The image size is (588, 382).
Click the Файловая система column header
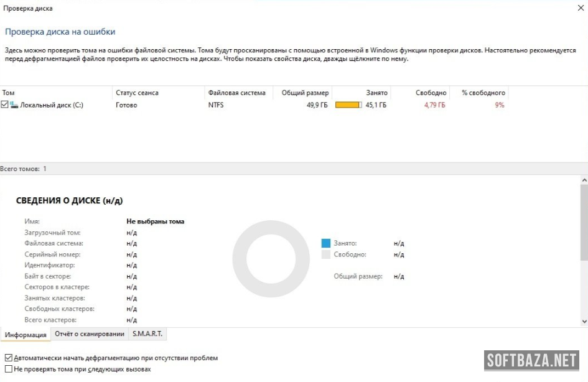click(x=236, y=93)
